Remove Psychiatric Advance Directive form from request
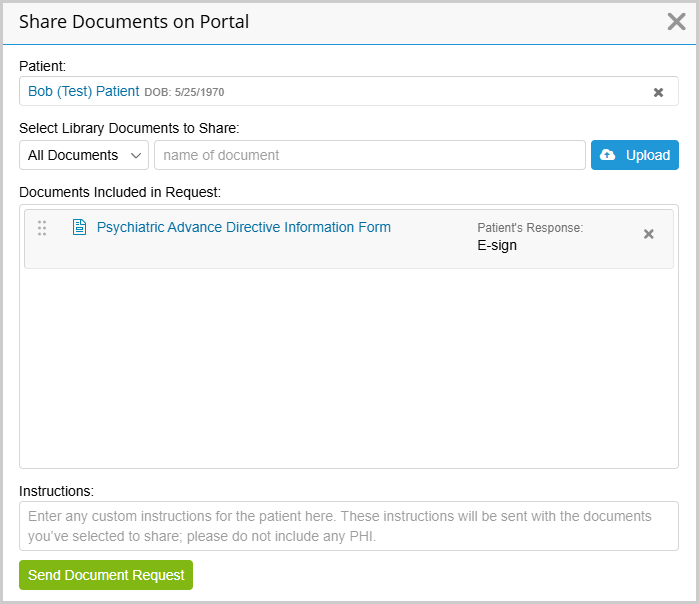 pos(649,234)
